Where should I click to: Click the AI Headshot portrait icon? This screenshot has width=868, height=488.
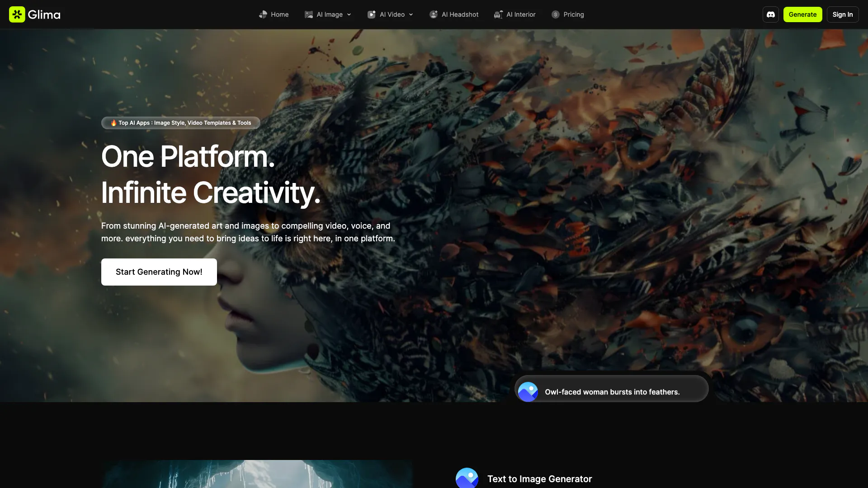coord(434,14)
